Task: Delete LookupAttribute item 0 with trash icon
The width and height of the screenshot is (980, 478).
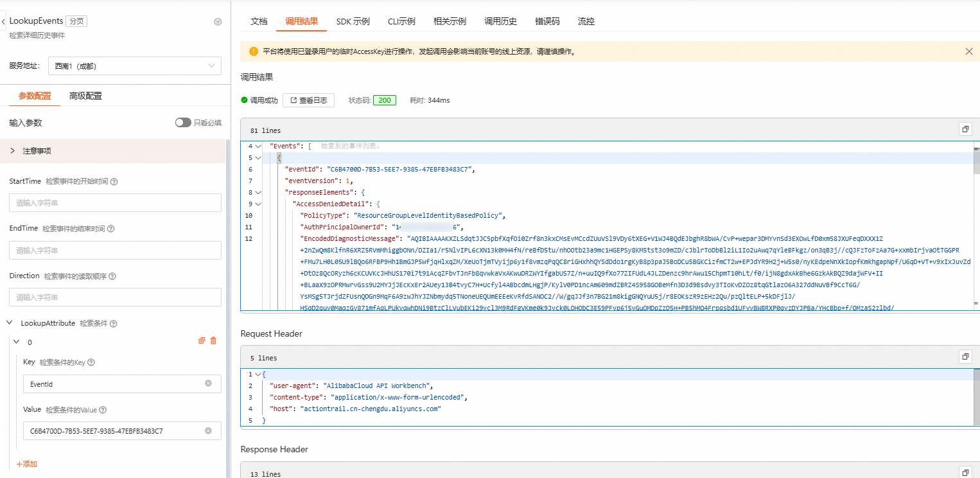Action: click(x=214, y=341)
